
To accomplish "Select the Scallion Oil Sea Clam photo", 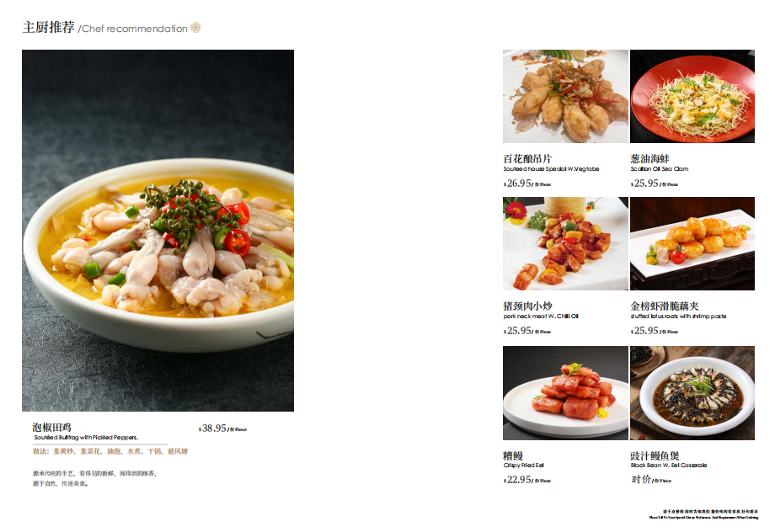I will point(692,96).
